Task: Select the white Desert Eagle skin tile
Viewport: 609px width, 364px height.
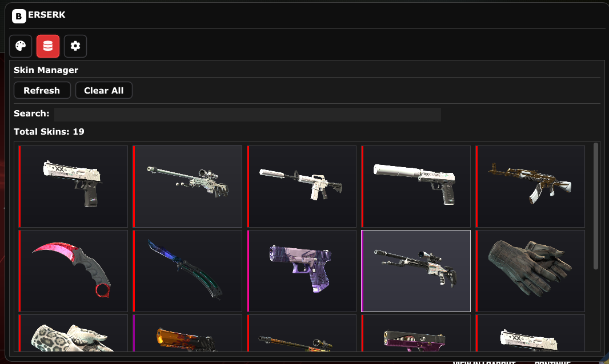Action: tap(73, 187)
